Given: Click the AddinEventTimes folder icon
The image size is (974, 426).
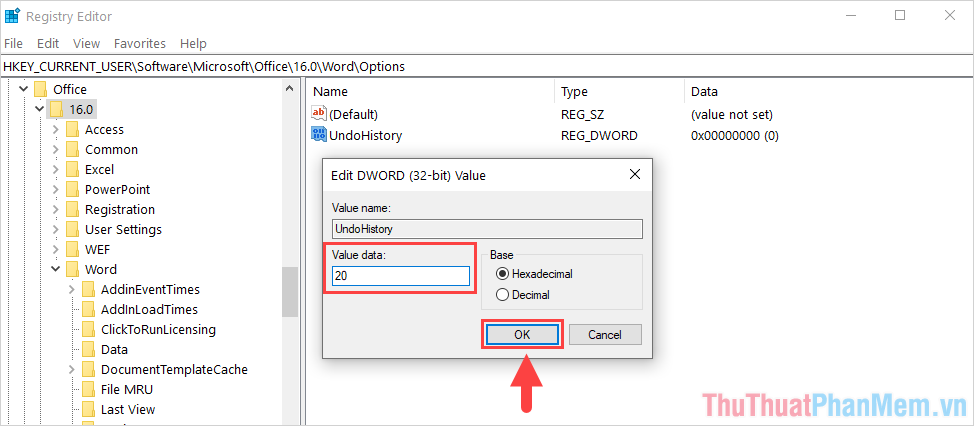Looking at the screenshot, I should (x=89, y=289).
